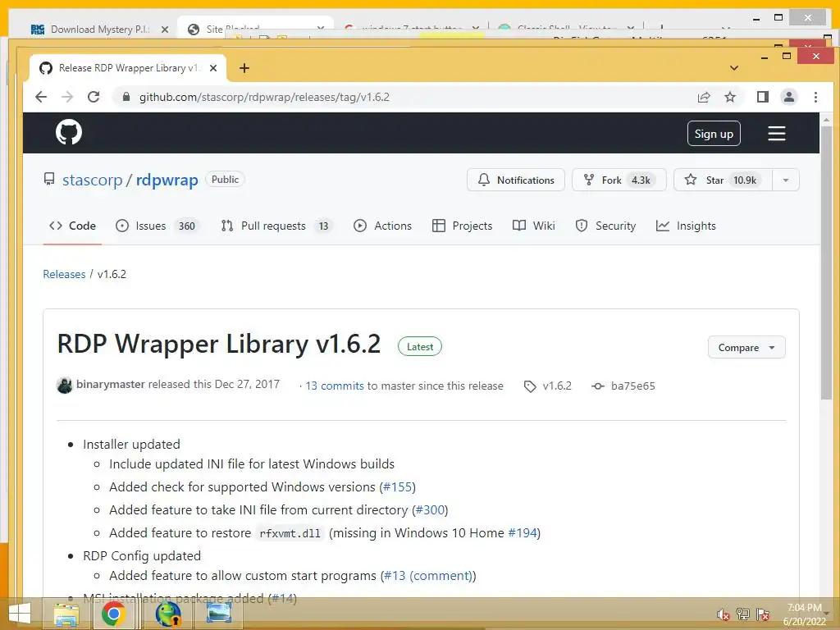Click the taskbar clock showing 7:04 PM
Screen dimensions: 840x630
[x=804, y=614]
